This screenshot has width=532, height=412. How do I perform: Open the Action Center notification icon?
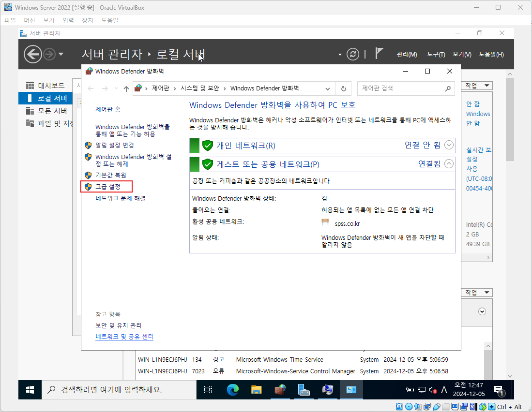click(500, 391)
